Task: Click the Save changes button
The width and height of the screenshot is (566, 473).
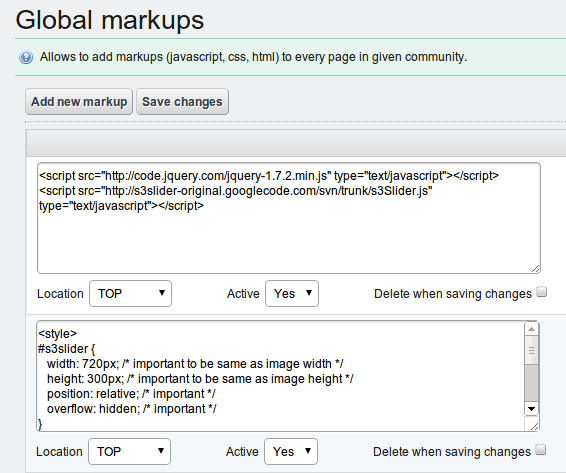Action: 182,102
